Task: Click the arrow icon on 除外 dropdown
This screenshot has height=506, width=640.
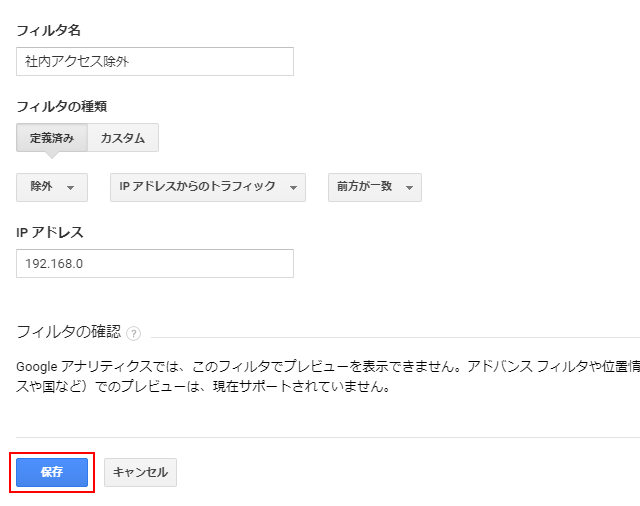Action: coord(71,188)
